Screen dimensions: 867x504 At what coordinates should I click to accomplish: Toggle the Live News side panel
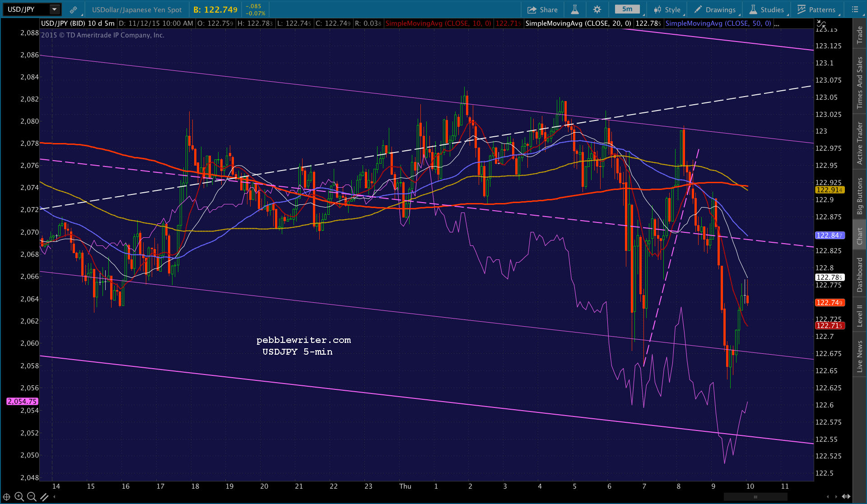pos(860,356)
